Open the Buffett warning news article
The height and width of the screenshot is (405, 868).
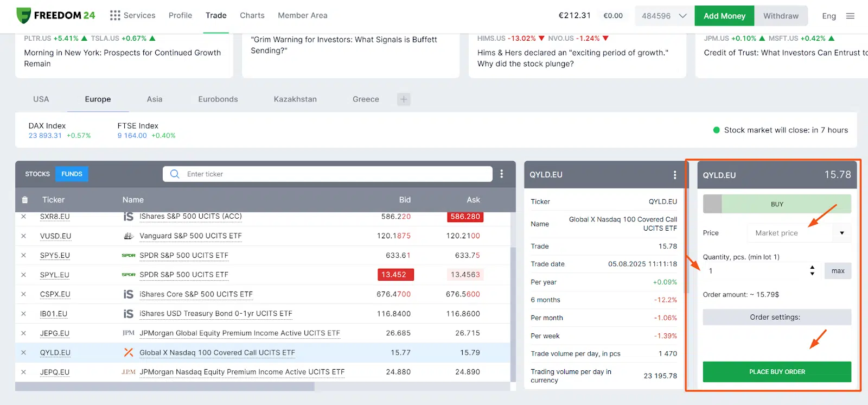point(344,45)
